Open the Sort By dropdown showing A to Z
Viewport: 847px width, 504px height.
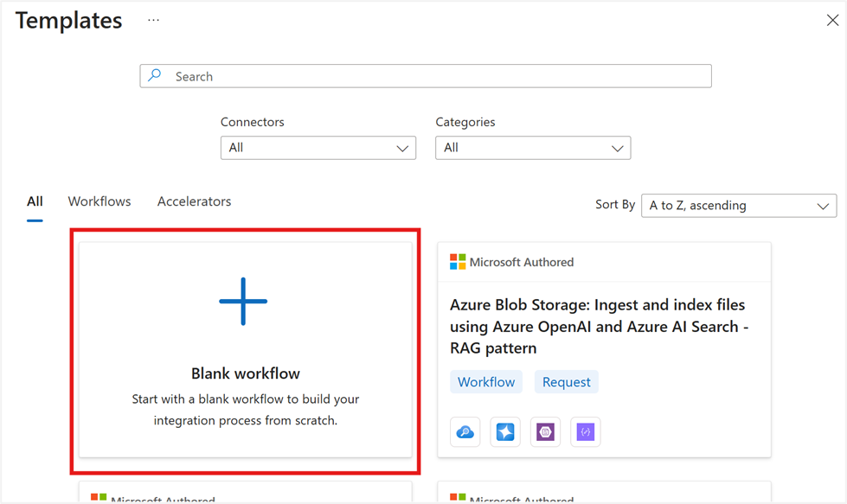click(739, 206)
